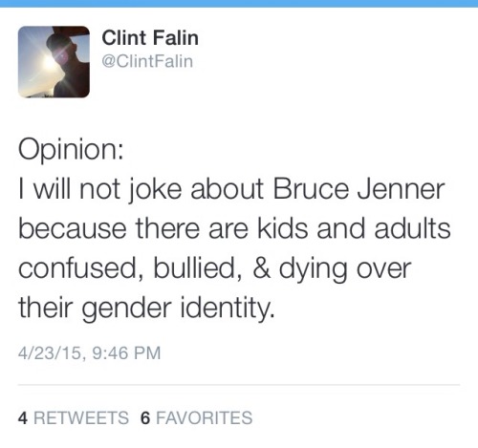Click the divider line above retweet counts

click(x=239, y=385)
